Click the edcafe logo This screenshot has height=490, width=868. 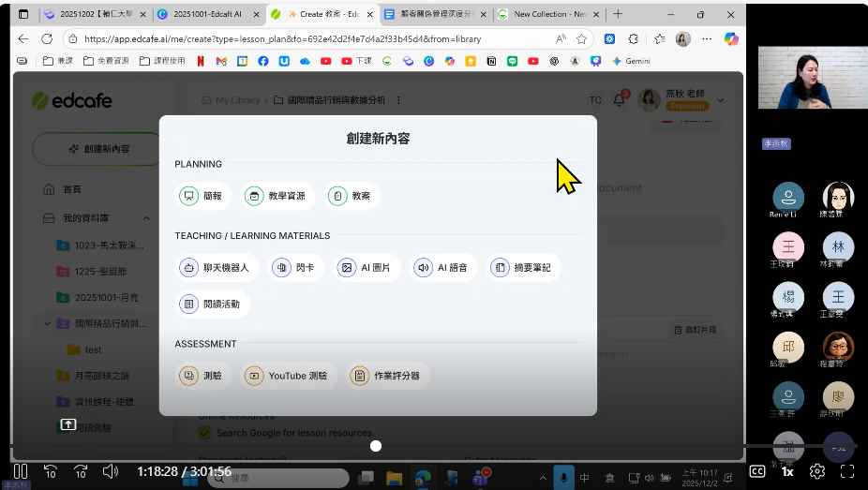(72, 100)
